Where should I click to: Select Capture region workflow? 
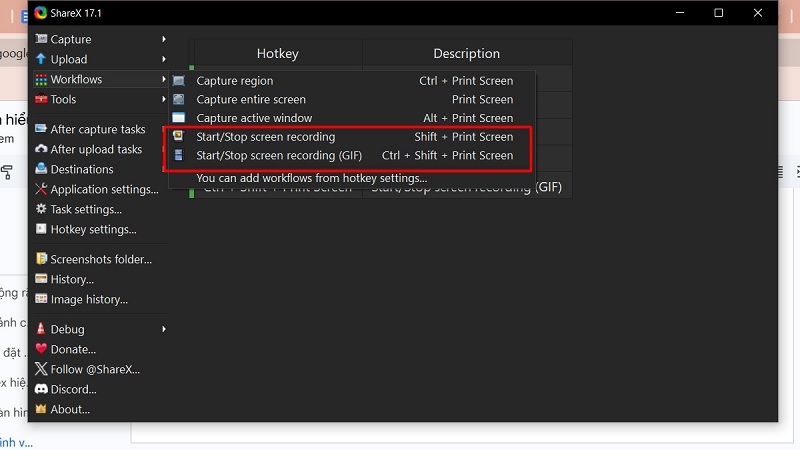(352, 81)
